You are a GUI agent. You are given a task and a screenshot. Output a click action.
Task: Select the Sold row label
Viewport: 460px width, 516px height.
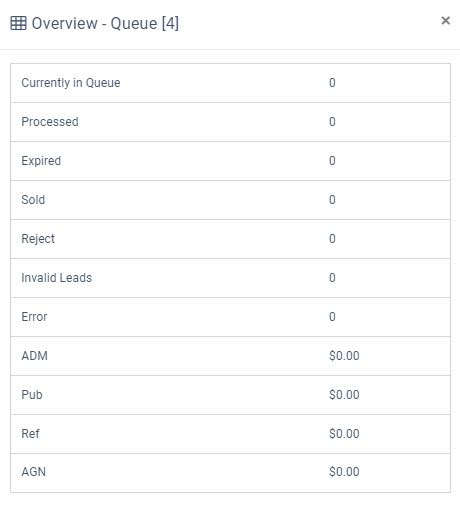tap(33, 200)
